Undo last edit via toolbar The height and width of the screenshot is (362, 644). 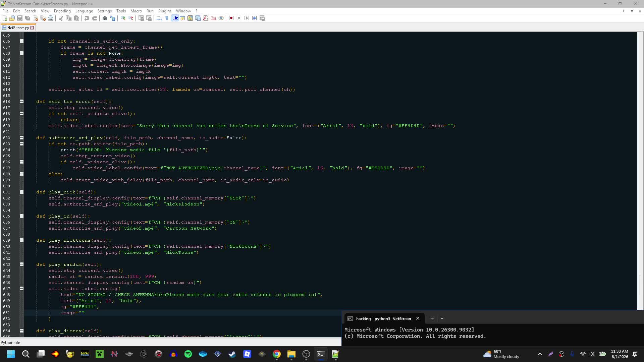pyautogui.click(x=87, y=18)
